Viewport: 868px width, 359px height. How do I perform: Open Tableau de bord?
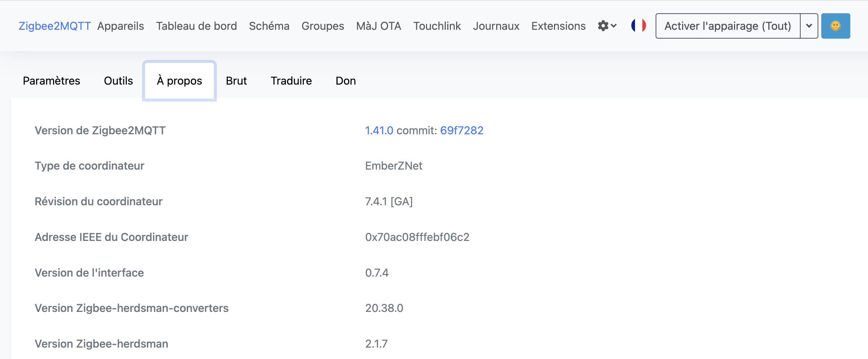[196, 26]
